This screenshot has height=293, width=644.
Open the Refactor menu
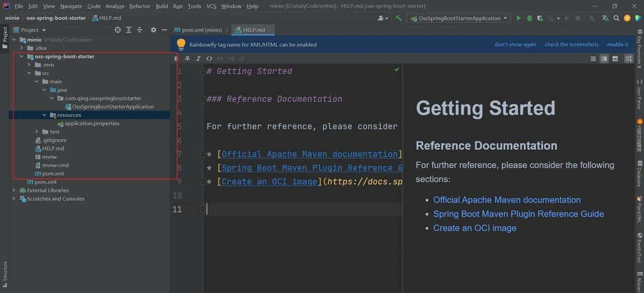pos(139,6)
